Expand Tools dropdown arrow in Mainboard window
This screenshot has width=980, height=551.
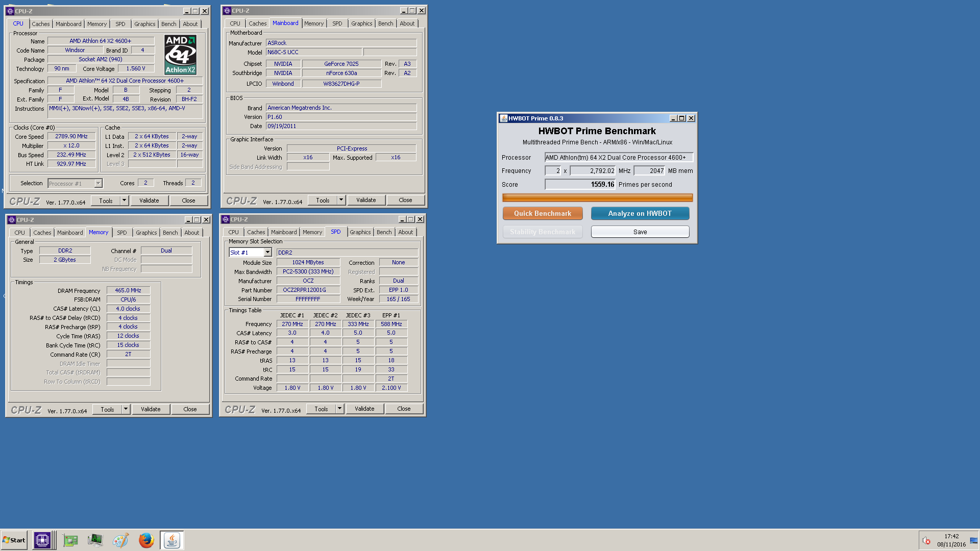[x=341, y=200]
